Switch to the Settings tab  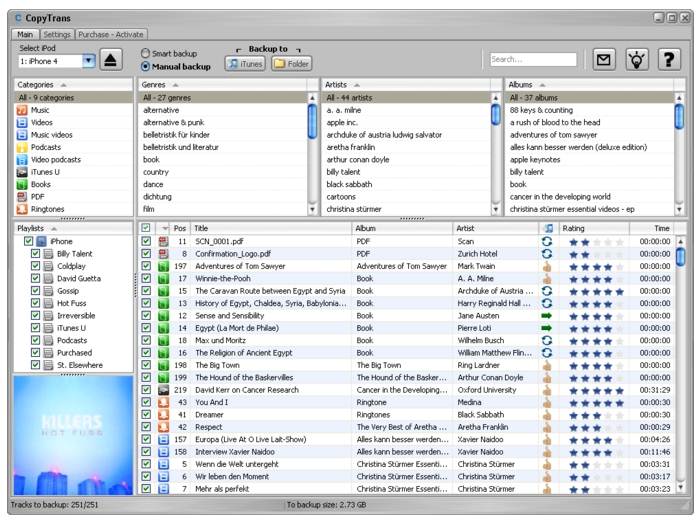click(x=57, y=34)
